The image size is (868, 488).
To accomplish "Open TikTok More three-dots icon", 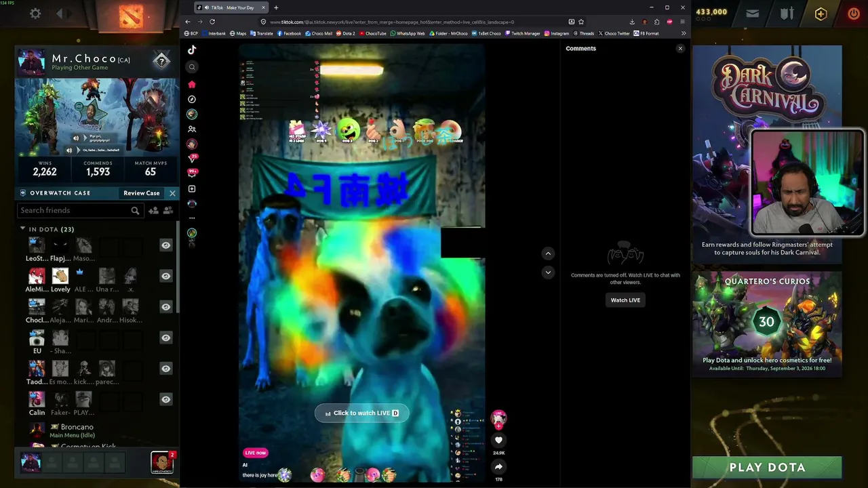I will tap(192, 218).
